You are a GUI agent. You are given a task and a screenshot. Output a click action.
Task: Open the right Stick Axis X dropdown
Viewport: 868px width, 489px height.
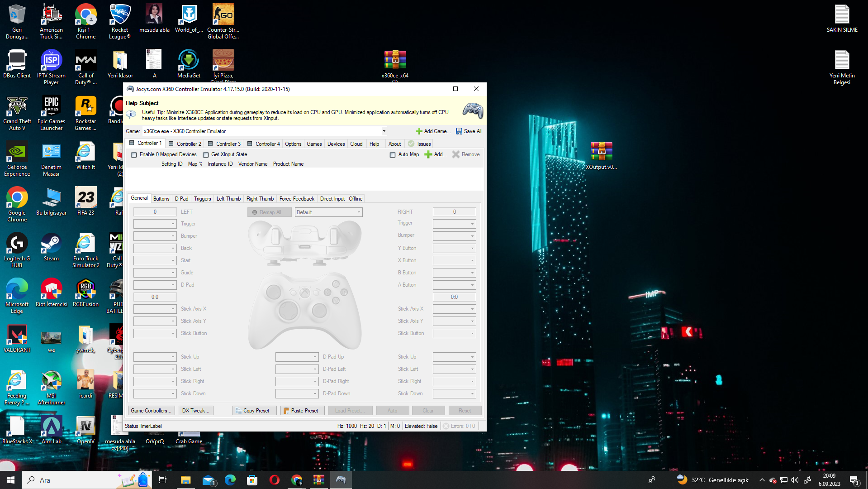455,309
